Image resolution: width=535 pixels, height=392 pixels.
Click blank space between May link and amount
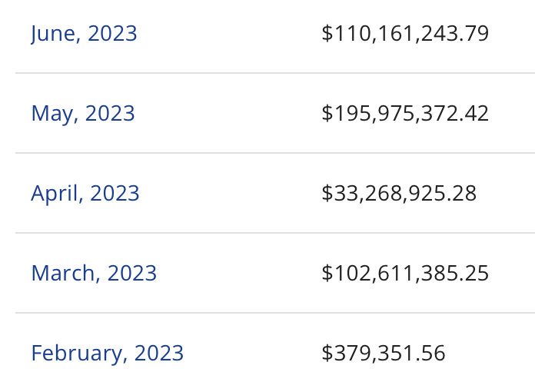point(228,114)
